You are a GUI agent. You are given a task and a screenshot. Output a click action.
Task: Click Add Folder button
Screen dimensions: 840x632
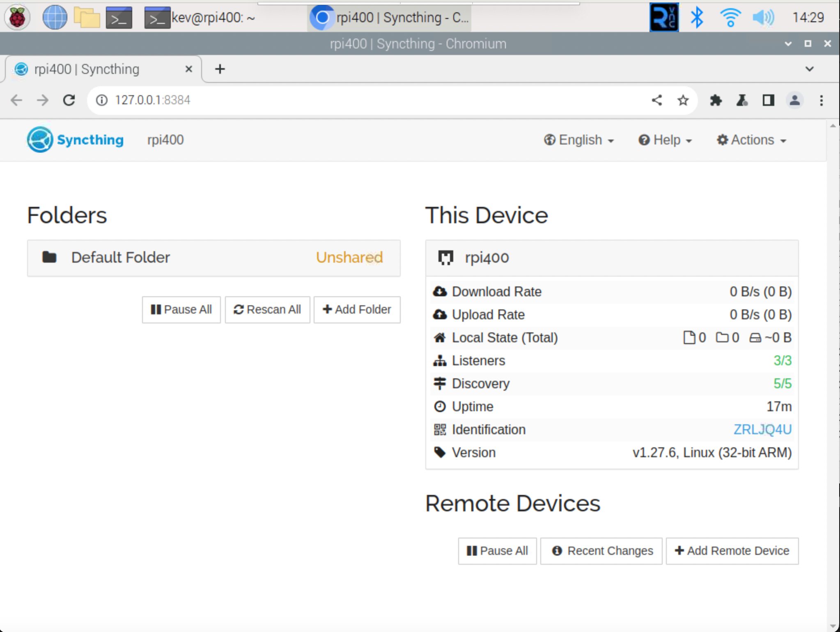click(x=357, y=309)
